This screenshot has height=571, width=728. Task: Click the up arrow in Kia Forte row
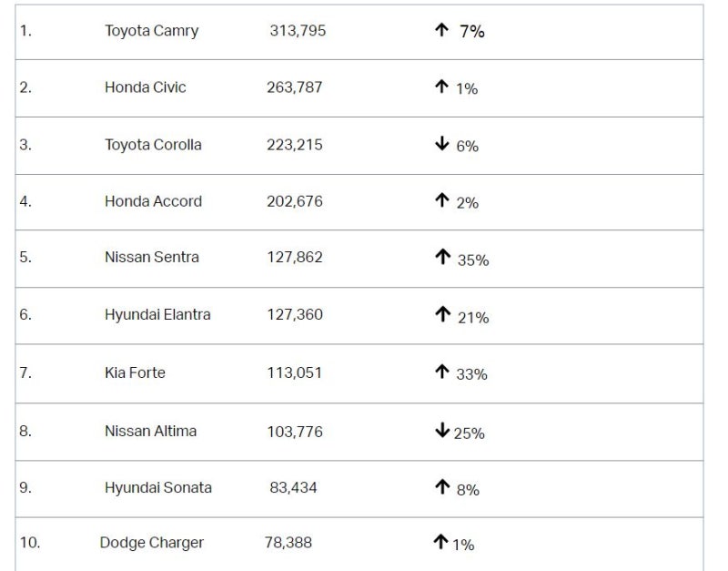[x=442, y=372]
